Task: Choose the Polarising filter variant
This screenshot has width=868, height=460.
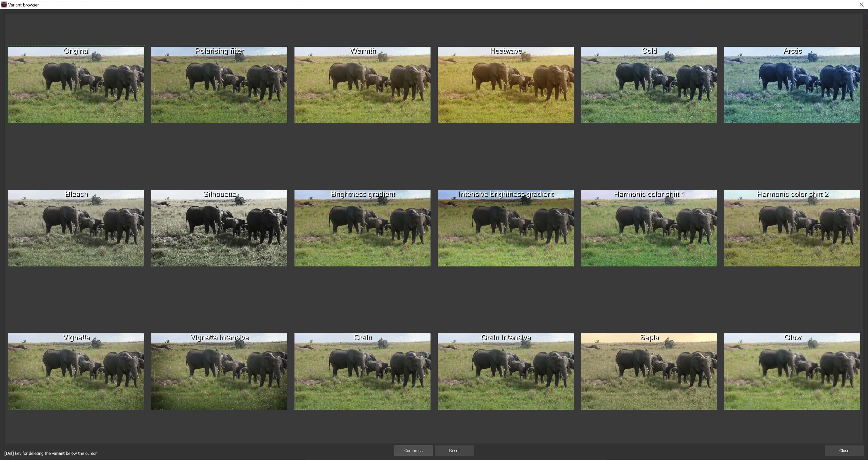Action: [219, 85]
